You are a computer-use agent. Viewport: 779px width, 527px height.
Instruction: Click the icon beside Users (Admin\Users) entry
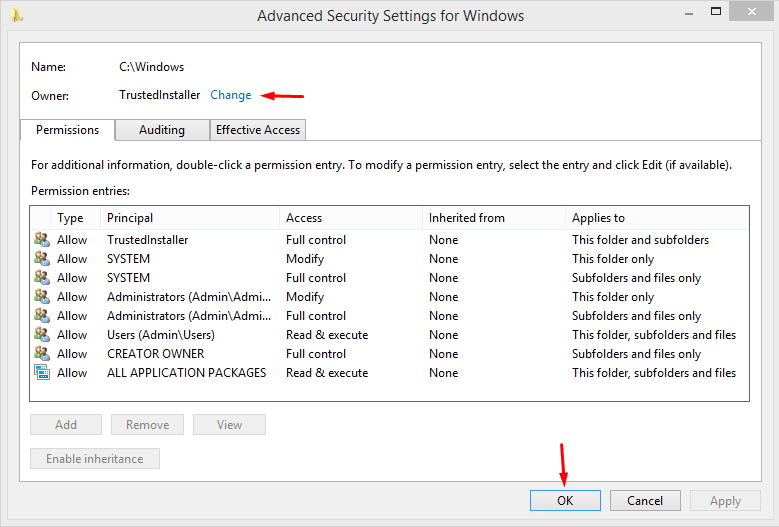tap(42, 335)
